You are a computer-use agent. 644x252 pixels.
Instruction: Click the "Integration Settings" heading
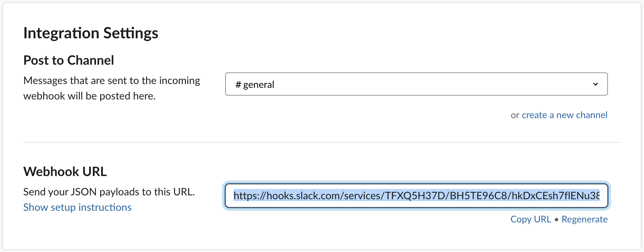(x=91, y=33)
